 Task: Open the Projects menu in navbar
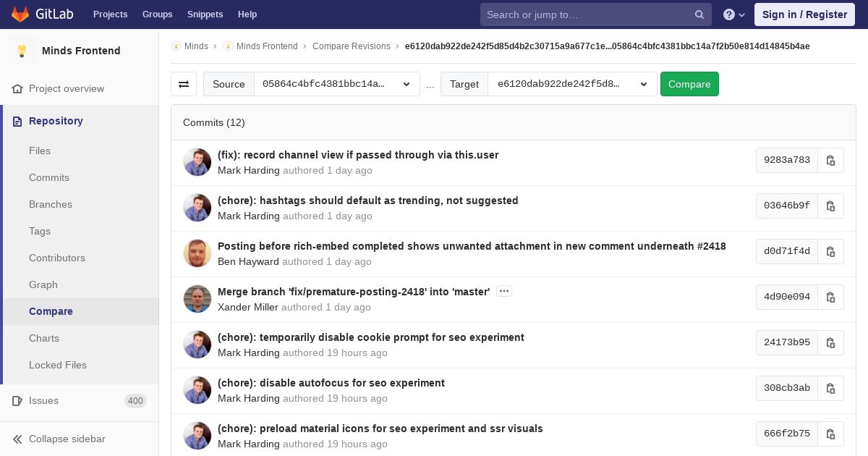[x=110, y=14]
